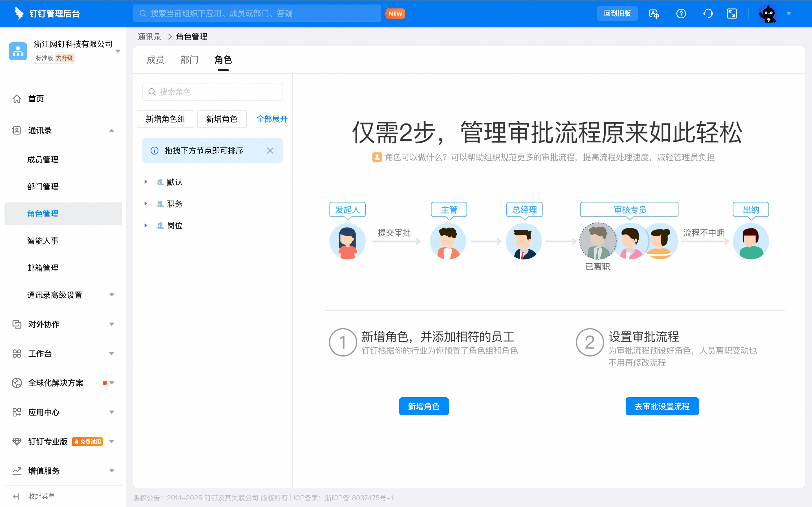Image resolution: width=812 pixels, height=507 pixels.
Task: Close the 拖拽下方节点即可排序 hint
Action: 270,151
